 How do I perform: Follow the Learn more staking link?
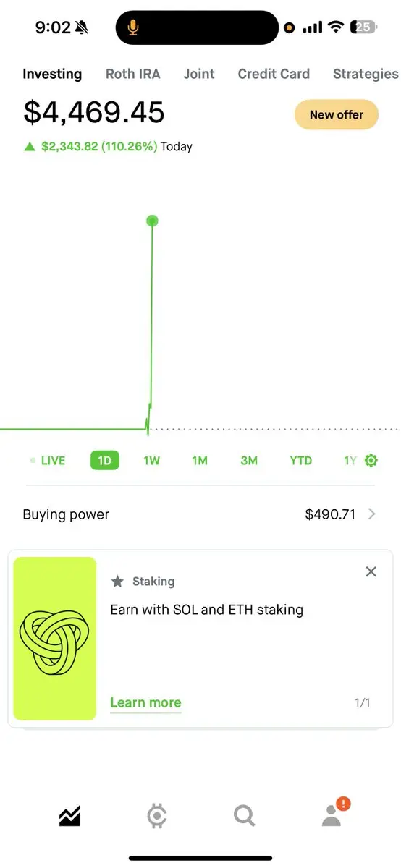coord(145,702)
